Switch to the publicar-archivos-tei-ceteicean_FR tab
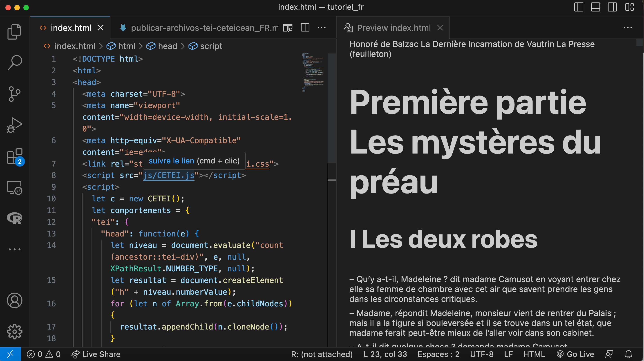Viewport: 644px width, 361px height. coord(200,27)
